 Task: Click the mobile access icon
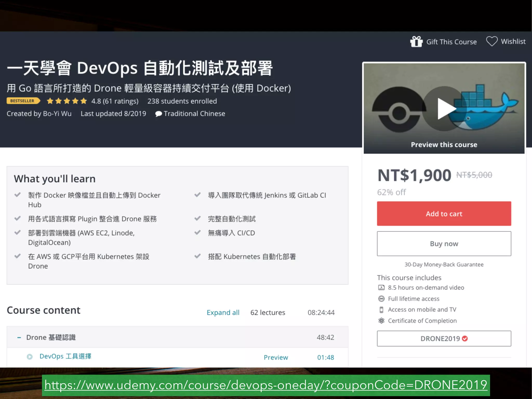tap(381, 310)
